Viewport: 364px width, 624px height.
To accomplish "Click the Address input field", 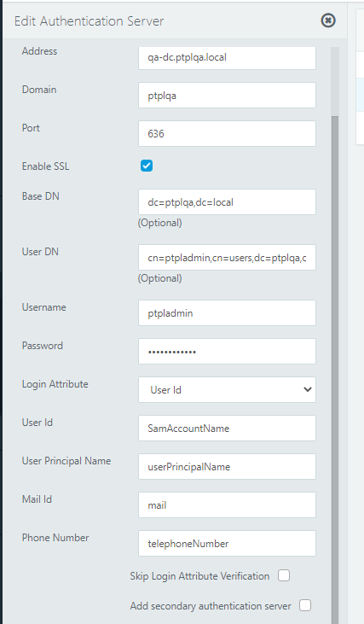I will [x=227, y=57].
